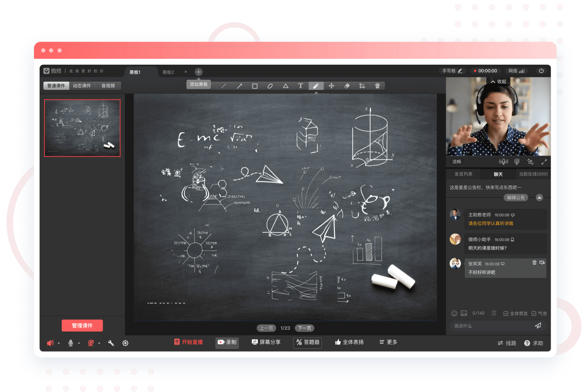The height and width of the screenshot is (392, 588).
Task: Open the list icon beside character counter
Action: pos(494,313)
